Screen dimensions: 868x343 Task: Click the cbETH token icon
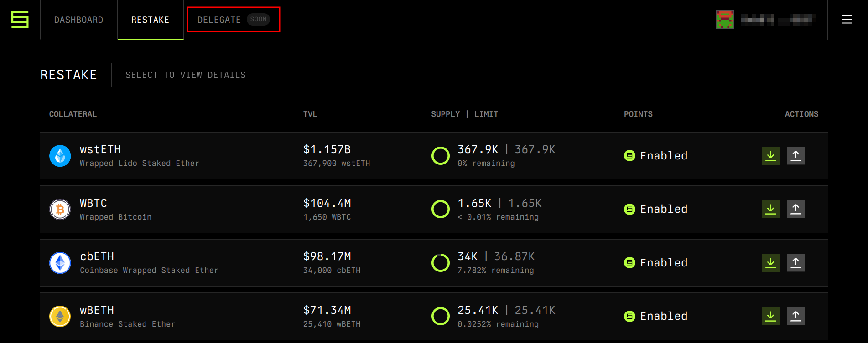60,263
